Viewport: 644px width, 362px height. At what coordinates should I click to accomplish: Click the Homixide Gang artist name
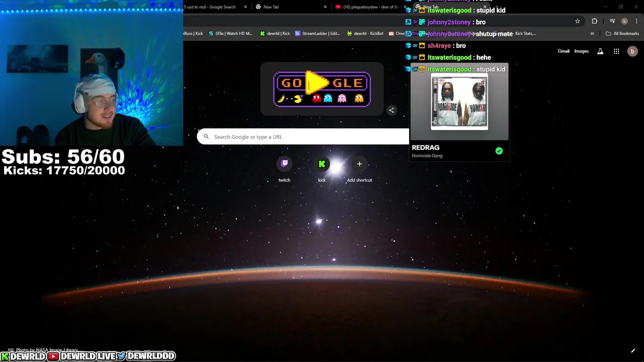coord(427,156)
